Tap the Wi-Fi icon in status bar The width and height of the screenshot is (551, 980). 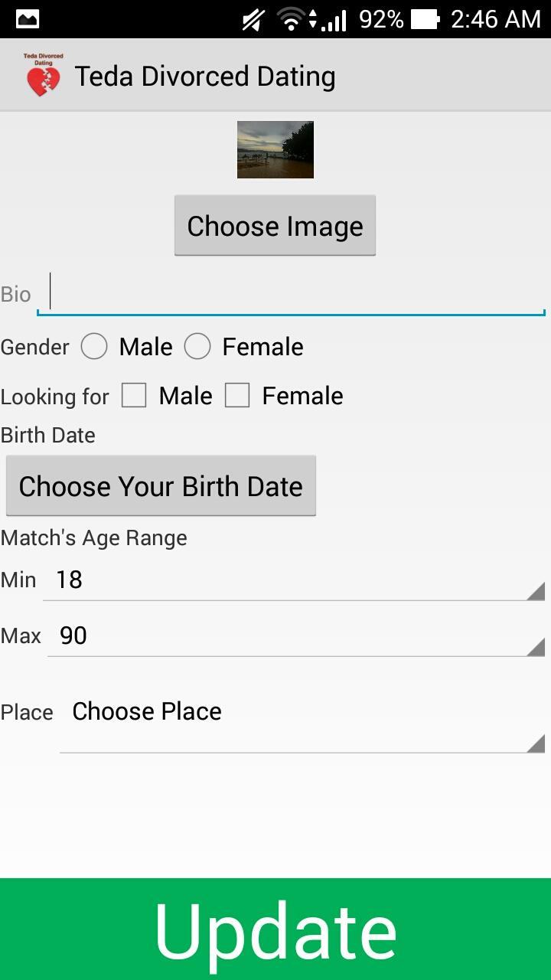pyautogui.click(x=292, y=19)
